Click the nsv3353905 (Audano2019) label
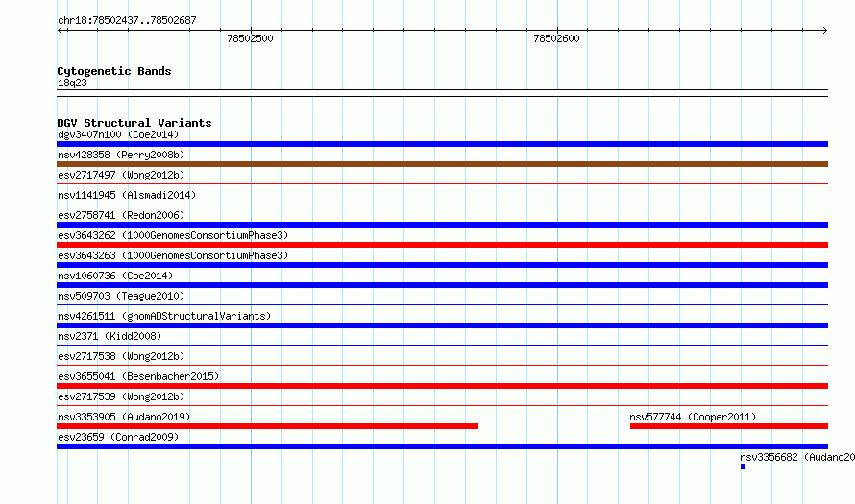The image size is (855, 504). pos(124,417)
